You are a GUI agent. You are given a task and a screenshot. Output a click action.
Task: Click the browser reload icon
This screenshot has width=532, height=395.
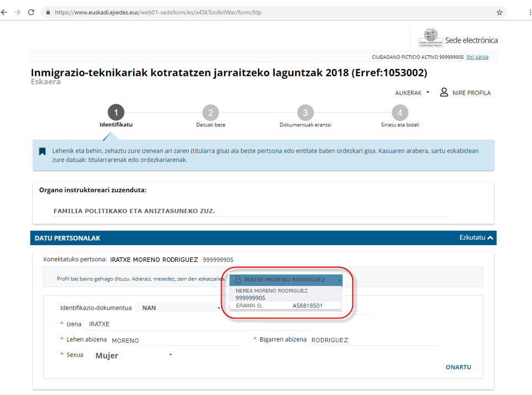tap(31, 12)
